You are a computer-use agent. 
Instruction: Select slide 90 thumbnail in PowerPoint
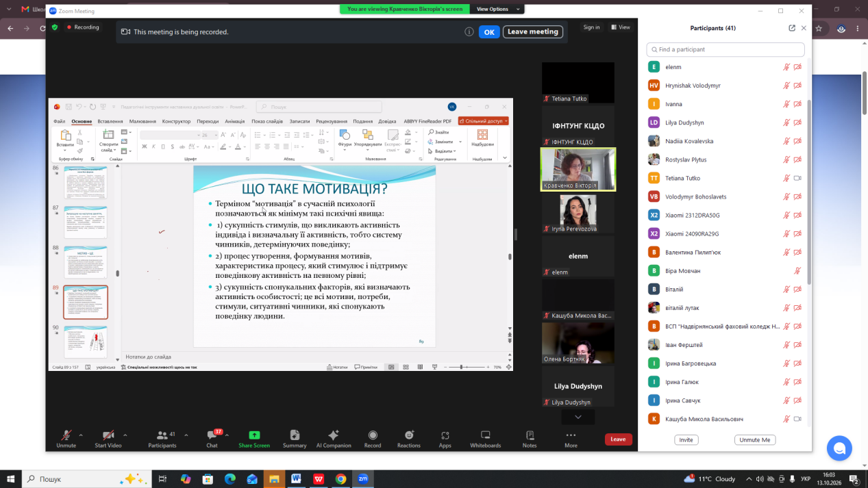point(86,342)
